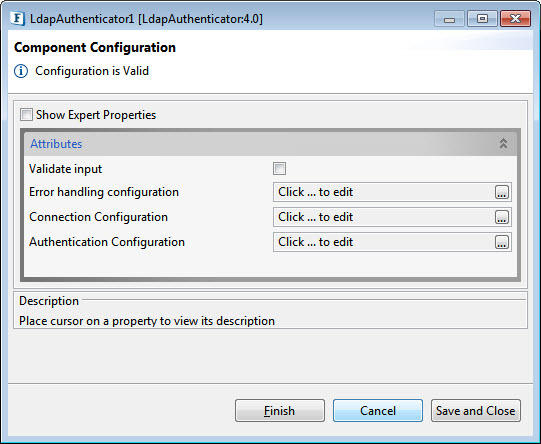Click Error handling configuration text field
Screen dimensions: 541x444
[x=384, y=192]
